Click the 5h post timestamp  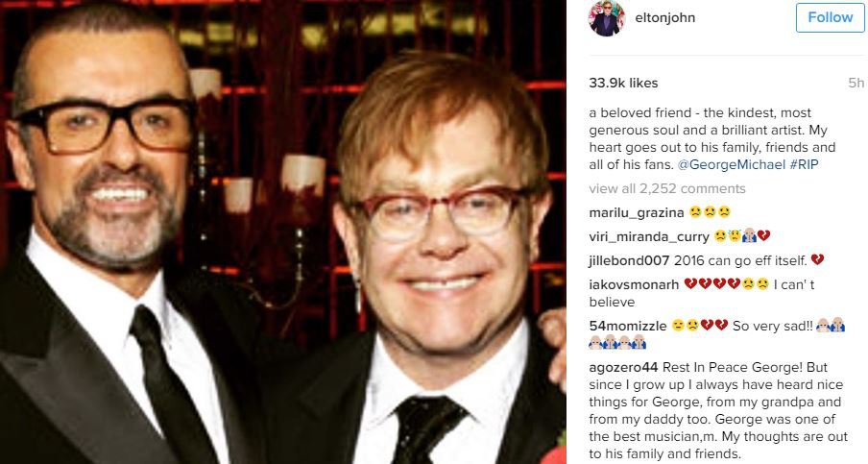tap(856, 83)
